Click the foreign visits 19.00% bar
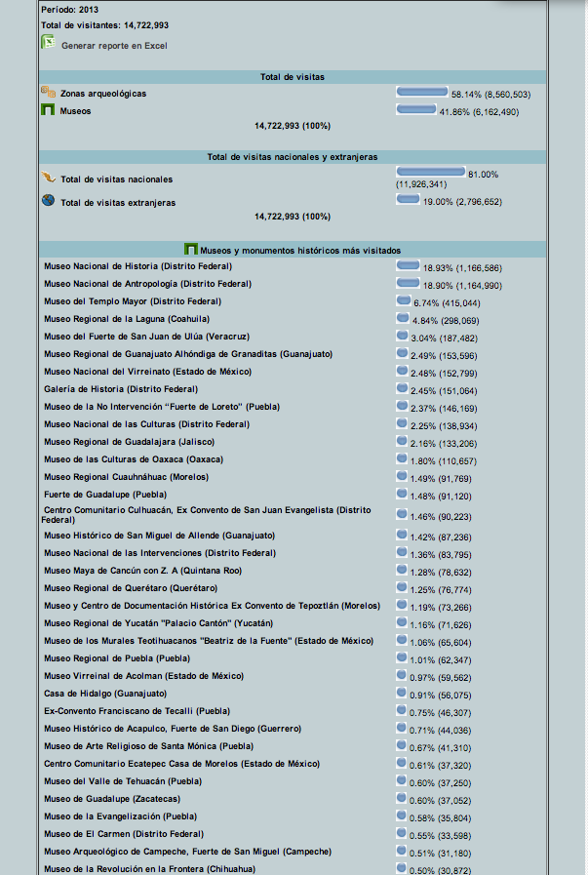The width and height of the screenshot is (588, 875). 408,199
